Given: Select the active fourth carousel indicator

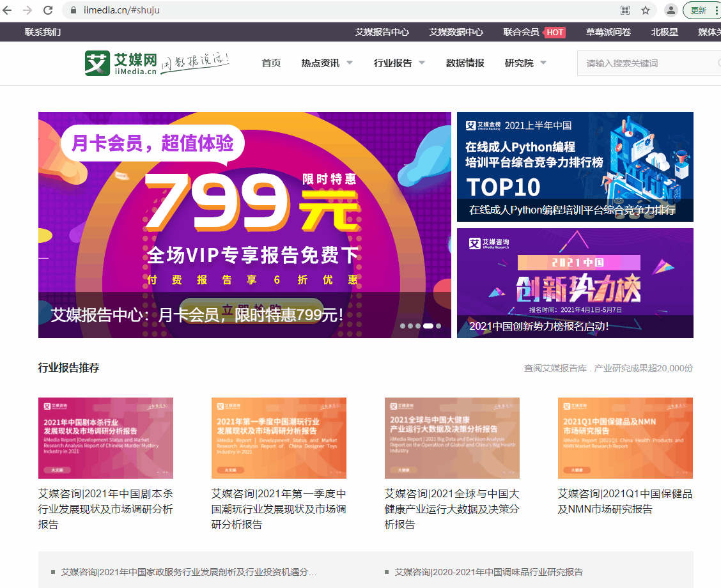Looking at the screenshot, I should pyautogui.click(x=428, y=326).
